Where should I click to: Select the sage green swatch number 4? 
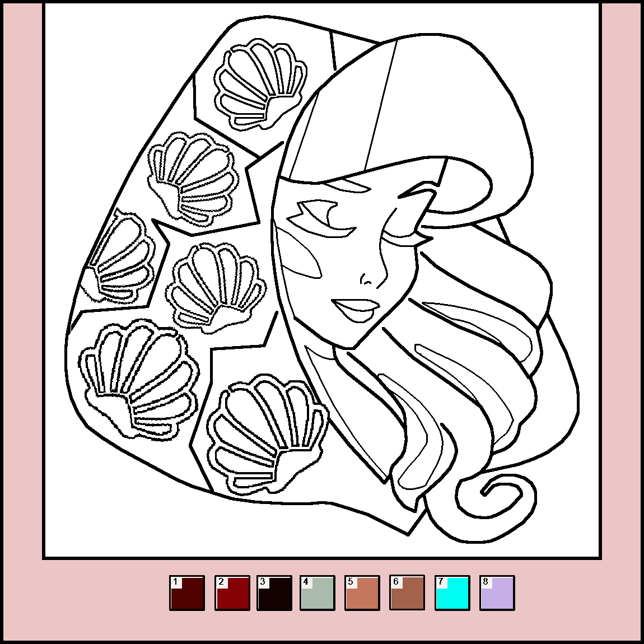coord(318,593)
